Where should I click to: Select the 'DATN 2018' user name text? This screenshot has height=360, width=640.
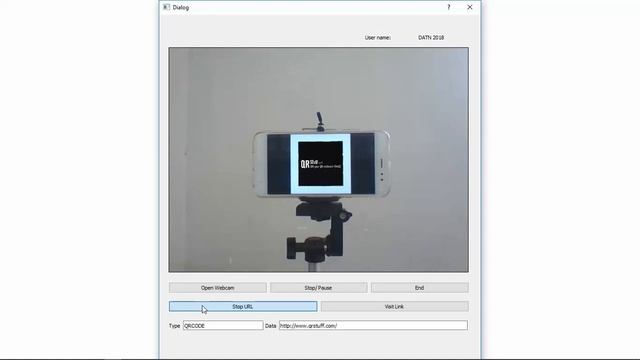point(431,38)
